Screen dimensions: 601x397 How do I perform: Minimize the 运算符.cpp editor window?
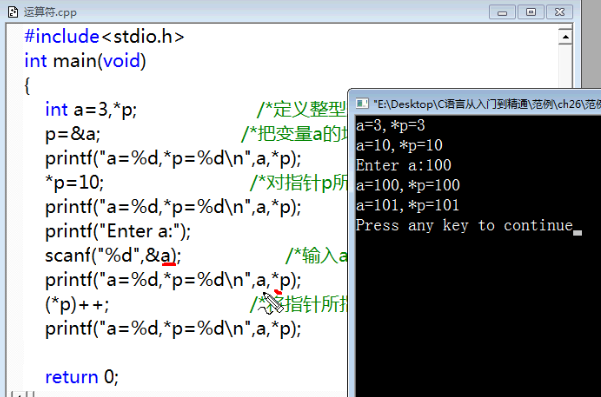(502, 12)
